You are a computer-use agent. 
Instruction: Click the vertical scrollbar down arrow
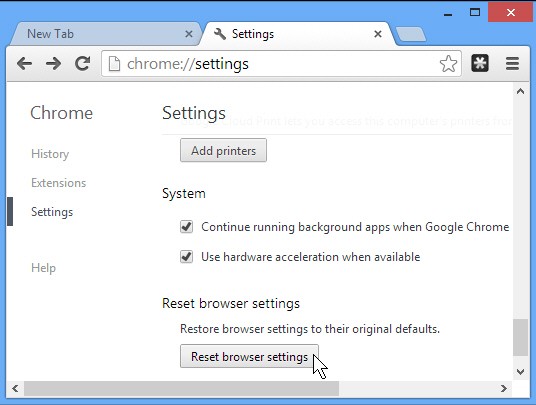[x=520, y=372]
